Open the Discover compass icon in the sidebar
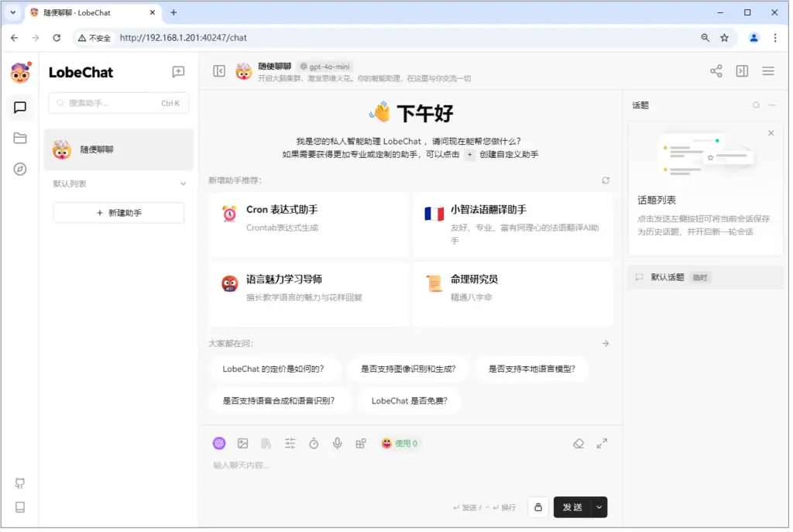The width and height of the screenshot is (793, 532). tap(20, 169)
